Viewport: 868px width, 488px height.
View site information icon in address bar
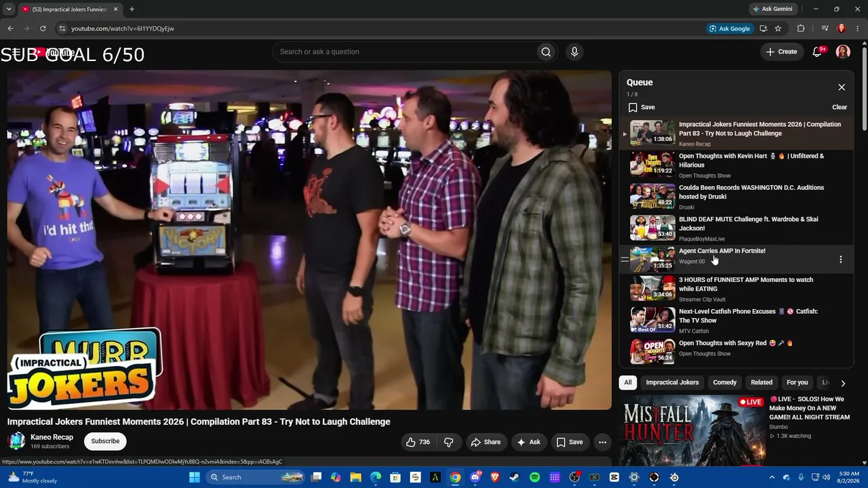pos(62,28)
